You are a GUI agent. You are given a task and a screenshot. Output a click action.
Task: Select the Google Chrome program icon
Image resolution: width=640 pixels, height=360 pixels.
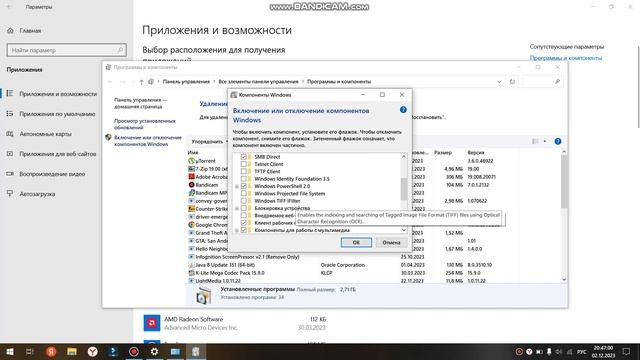coord(191,225)
